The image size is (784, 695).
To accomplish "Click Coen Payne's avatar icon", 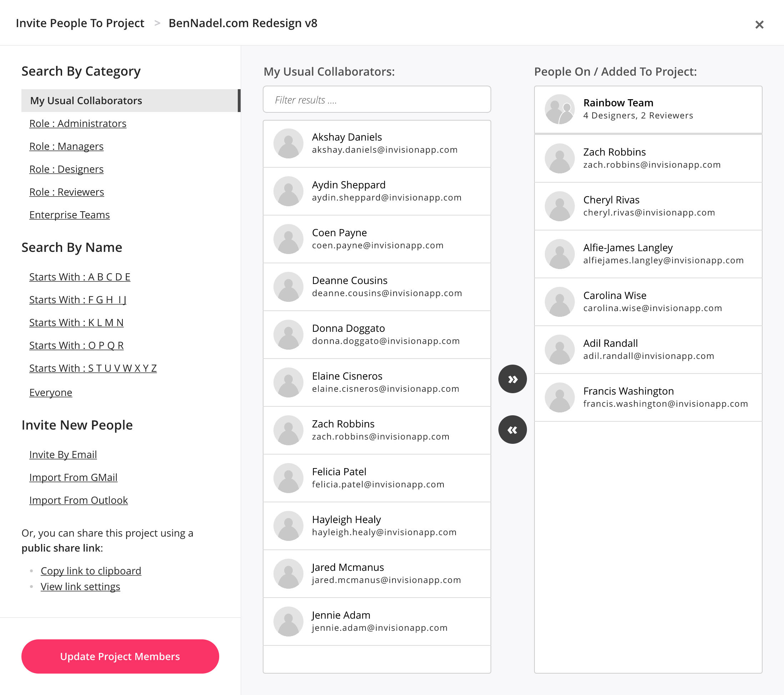I will pos(288,239).
